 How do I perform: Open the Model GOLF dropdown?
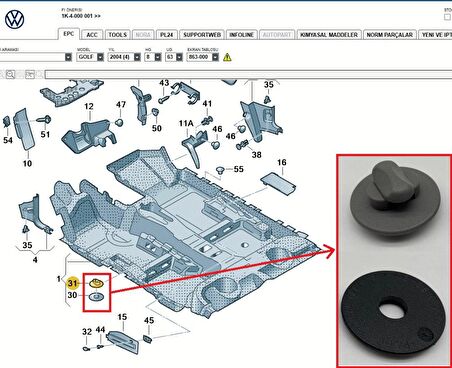(90, 57)
